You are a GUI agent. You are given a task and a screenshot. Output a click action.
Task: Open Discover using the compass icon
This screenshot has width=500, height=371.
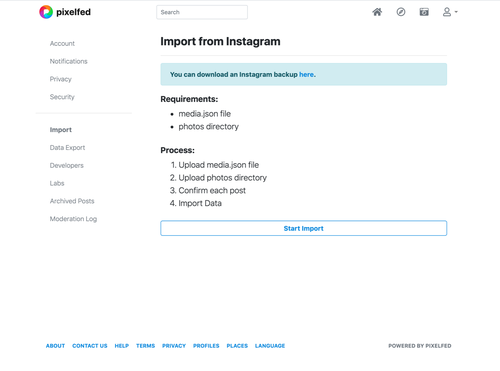401,12
